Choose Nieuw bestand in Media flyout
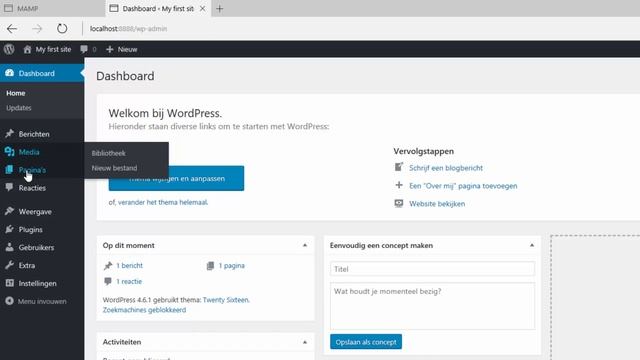Screen dimensions: 640x360 [x=114, y=168]
